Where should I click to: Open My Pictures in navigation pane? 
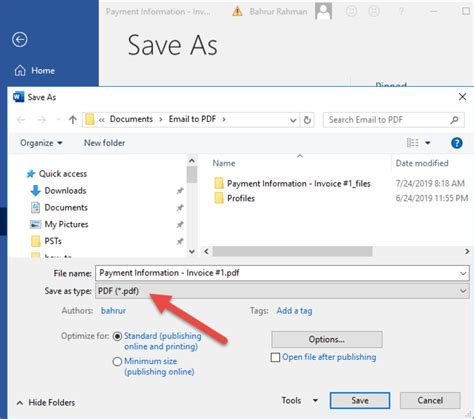point(59,224)
